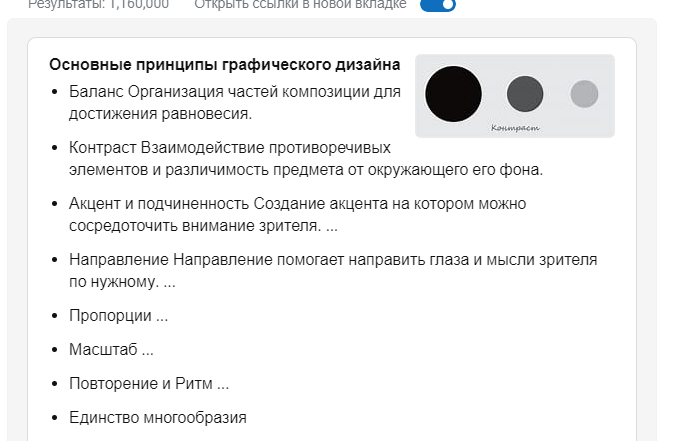The width and height of the screenshot is (688, 441).
Task: Click the bullet point before "Пропорции"
Action: (x=54, y=317)
